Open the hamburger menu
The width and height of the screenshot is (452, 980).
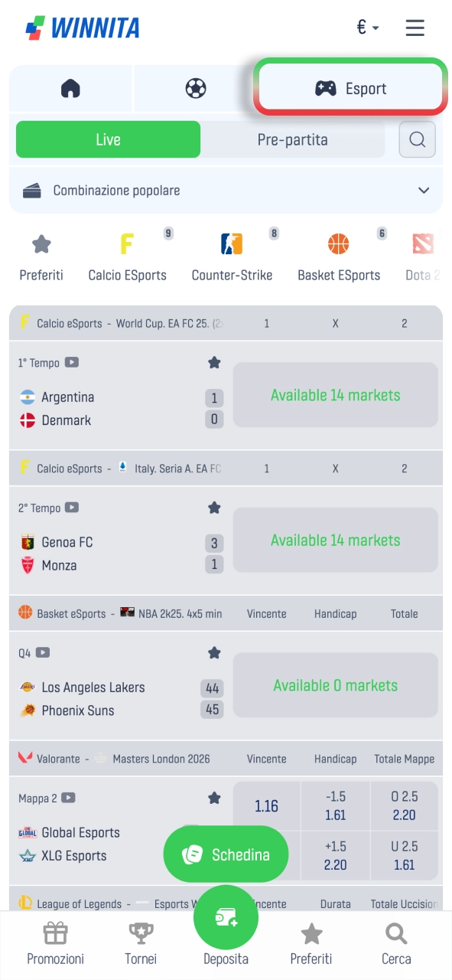click(x=415, y=28)
